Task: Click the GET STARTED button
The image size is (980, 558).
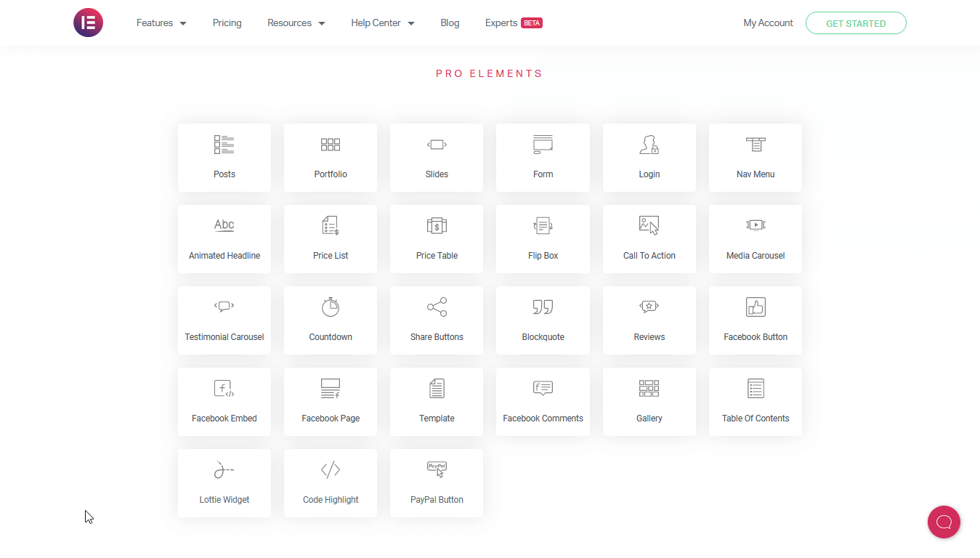Action: point(856,23)
